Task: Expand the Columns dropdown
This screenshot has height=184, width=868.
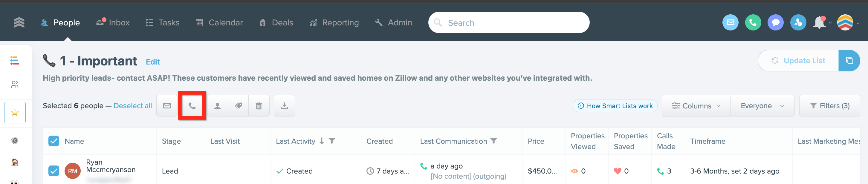Action: tap(696, 106)
